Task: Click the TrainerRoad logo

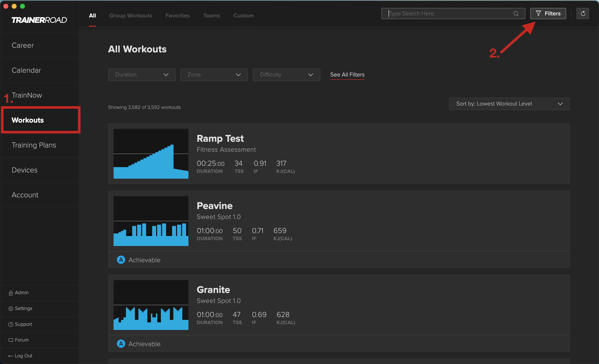Action: pyautogui.click(x=39, y=20)
